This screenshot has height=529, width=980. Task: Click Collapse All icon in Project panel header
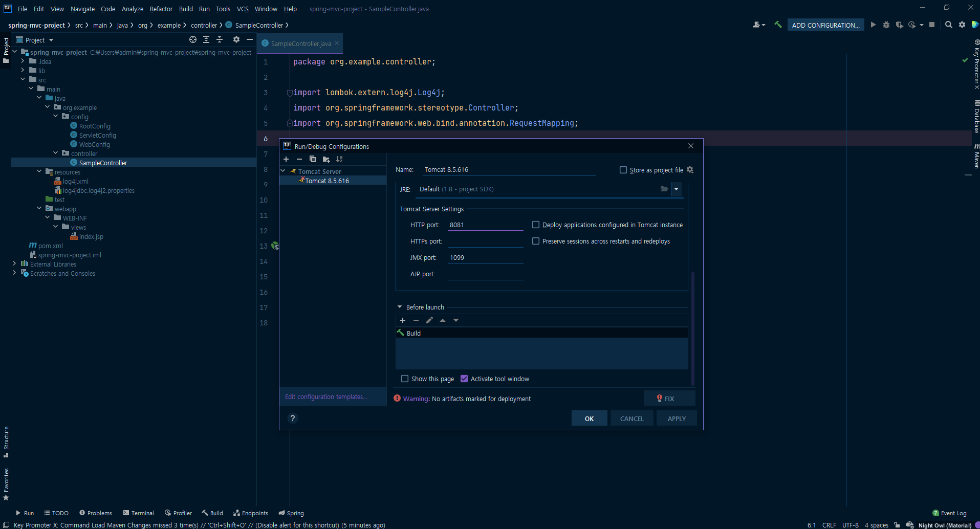point(220,39)
